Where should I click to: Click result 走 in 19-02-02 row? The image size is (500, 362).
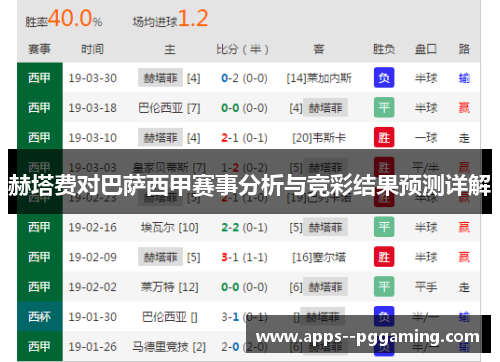pos(464,287)
